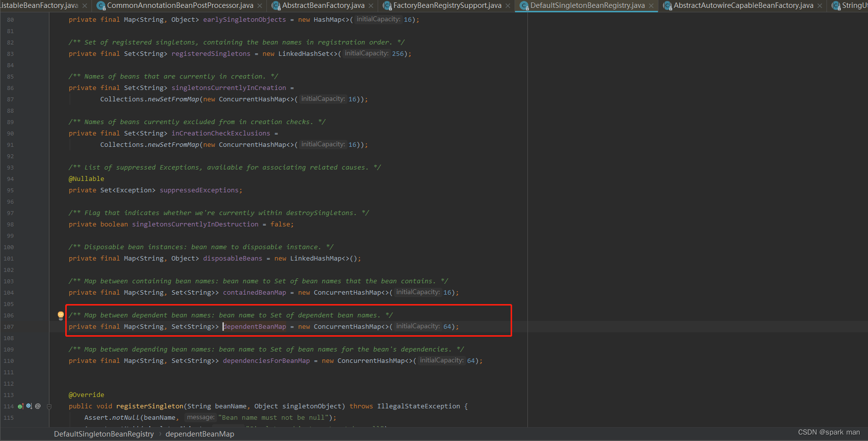Image resolution: width=868 pixels, height=441 pixels.
Task: Click the DefaultSingletonBeanRegistry breadcrumb
Action: click(104, 434)
